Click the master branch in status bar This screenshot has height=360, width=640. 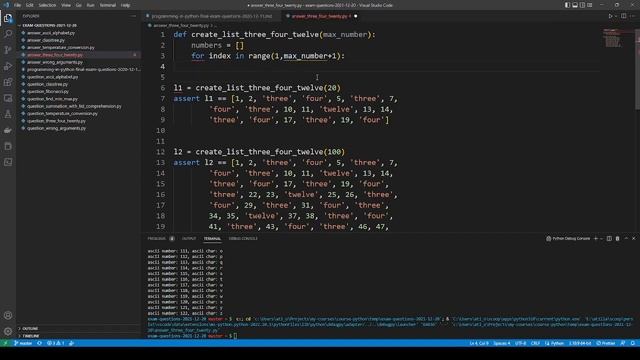click(23, 343)
